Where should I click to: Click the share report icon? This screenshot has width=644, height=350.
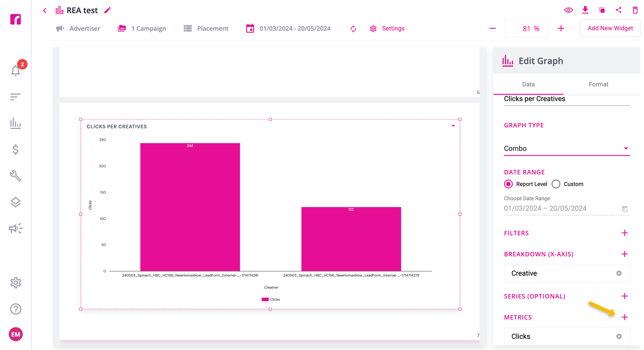619,10
